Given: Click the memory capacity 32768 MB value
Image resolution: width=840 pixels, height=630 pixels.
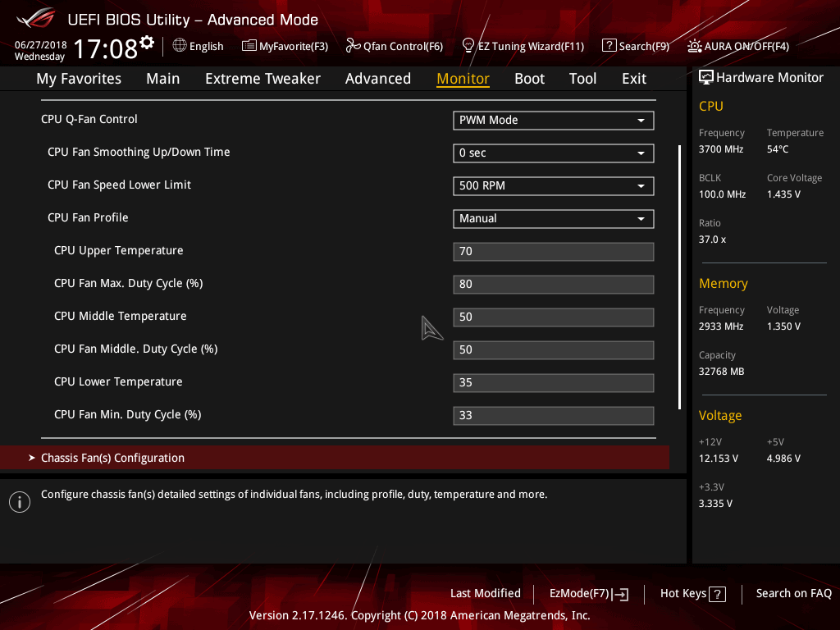Looking at the screenshot, I should (x=721, y=372).
